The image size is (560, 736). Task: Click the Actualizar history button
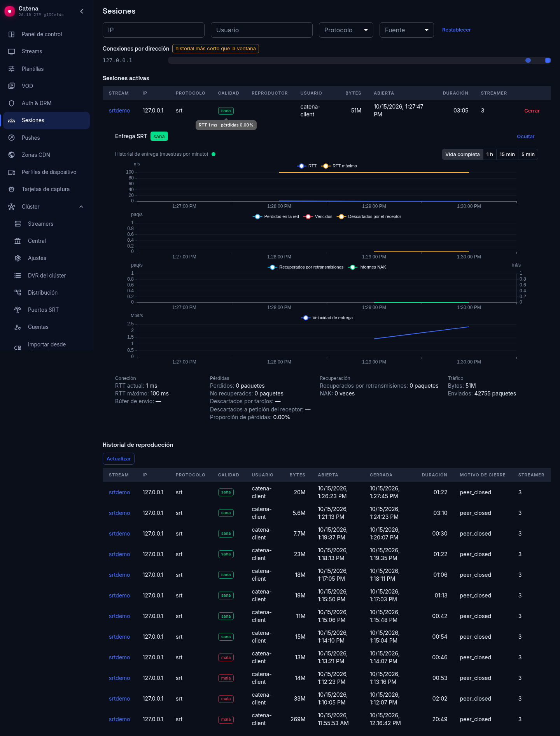119,459
